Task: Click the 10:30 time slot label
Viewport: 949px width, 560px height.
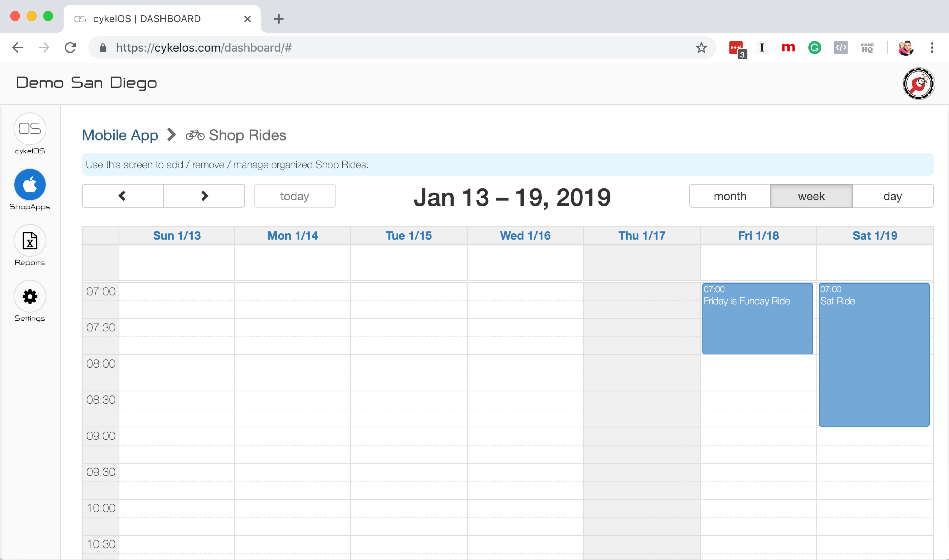Action: tap(101, 544)
